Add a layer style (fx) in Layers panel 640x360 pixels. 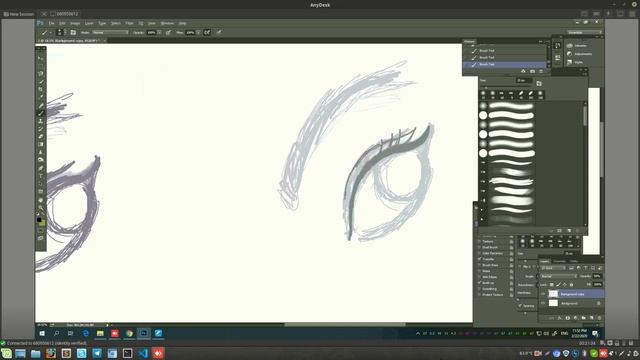[x=560, y=318]
